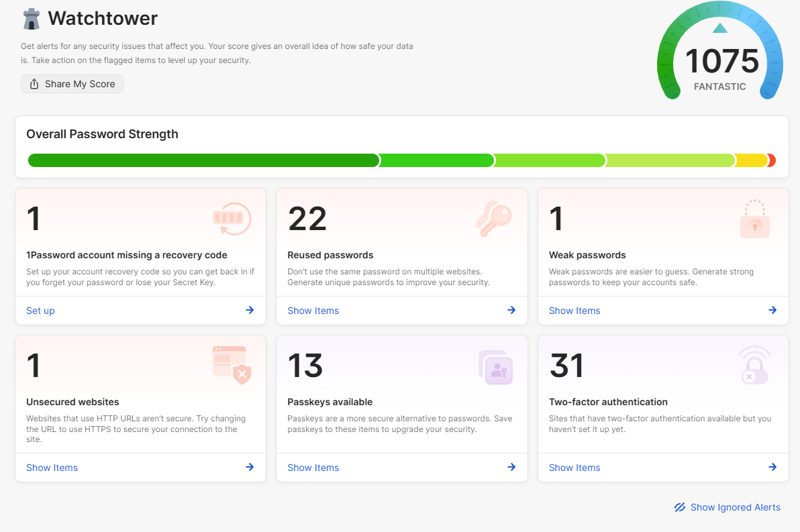Click the Overall Password Strength heading
The height and width of the screenshot is (532, 800).
pyautogui.click(x=102, y=134)
